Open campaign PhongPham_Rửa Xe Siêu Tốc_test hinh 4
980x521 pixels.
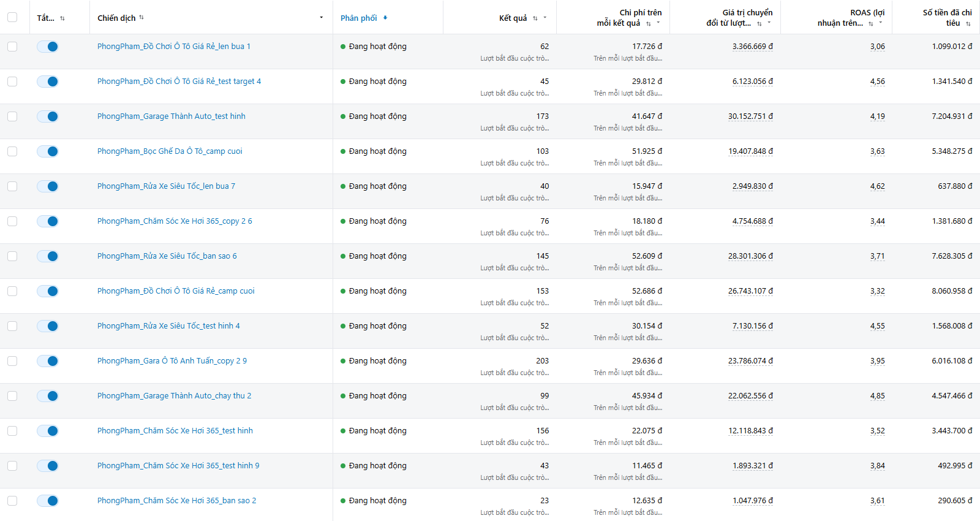168,326
